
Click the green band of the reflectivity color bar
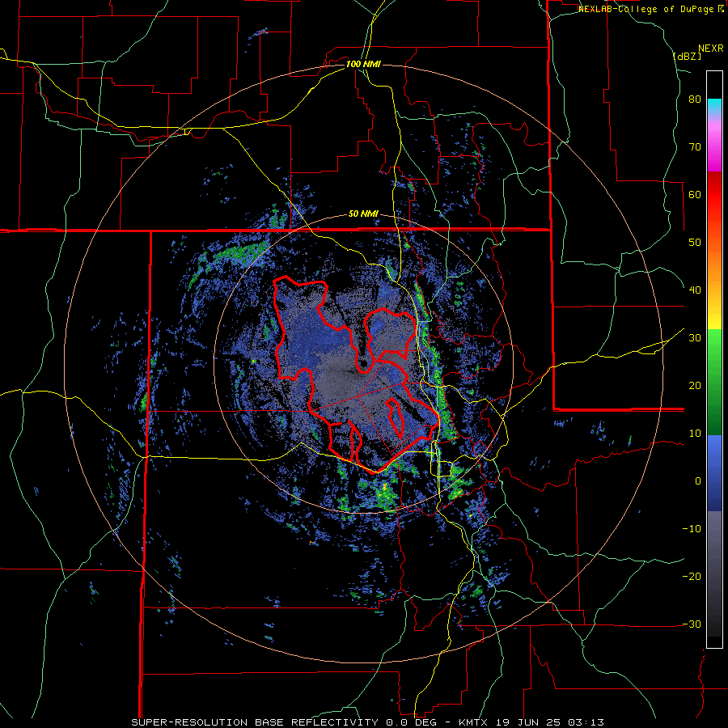pyautogui.click(x=714, y=381)
